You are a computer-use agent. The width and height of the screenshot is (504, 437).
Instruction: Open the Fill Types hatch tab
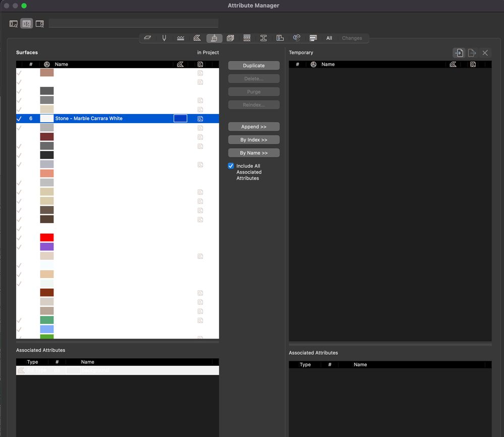click(x=197, y=38)
